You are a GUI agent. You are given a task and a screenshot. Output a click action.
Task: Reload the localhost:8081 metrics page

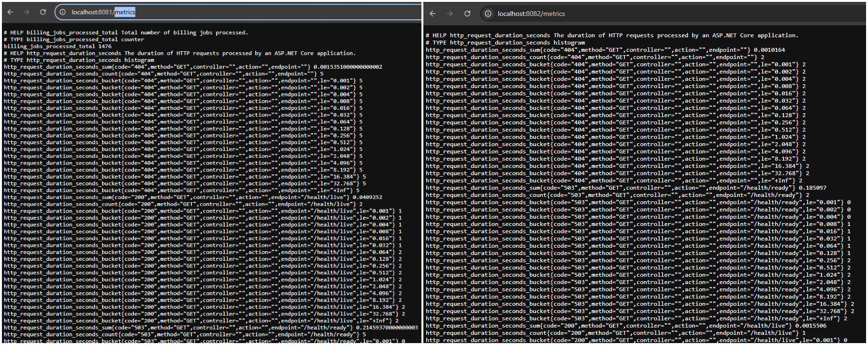pos(43,12)
